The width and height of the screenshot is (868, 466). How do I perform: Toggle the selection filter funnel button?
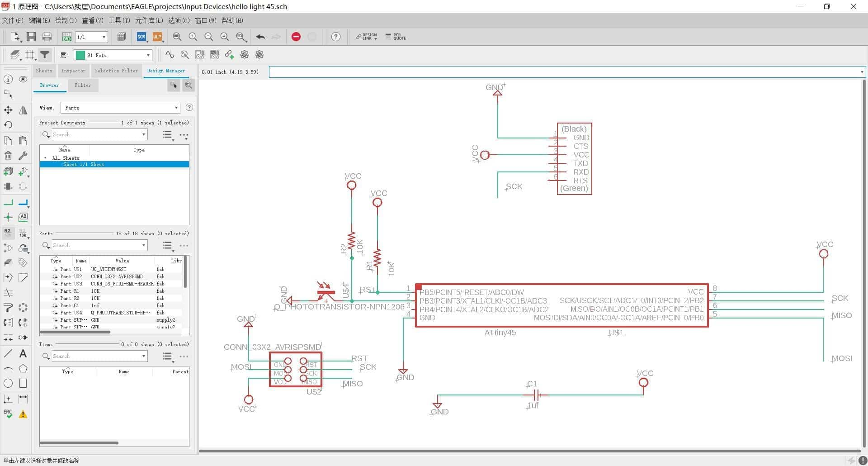(x=44, y=55)
